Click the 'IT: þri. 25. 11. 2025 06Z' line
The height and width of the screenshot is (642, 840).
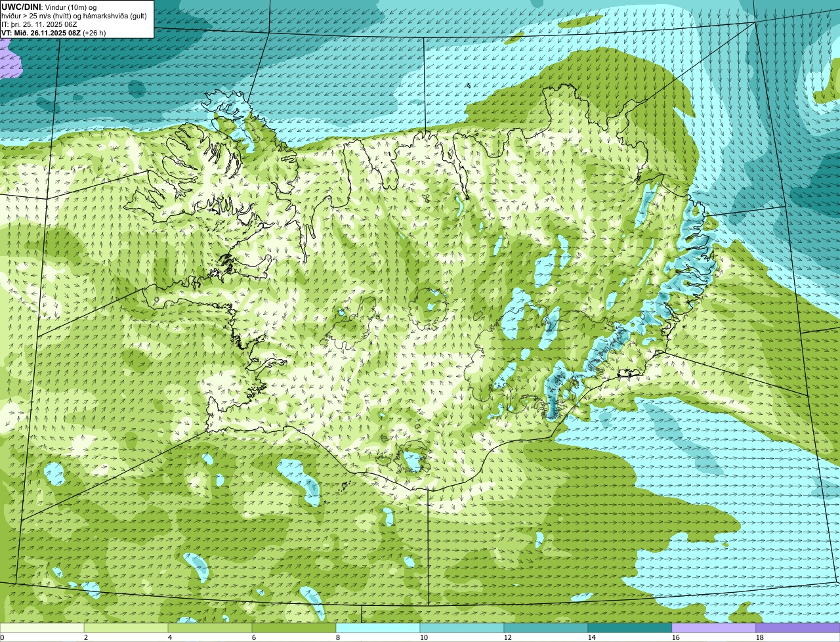click(x=39, y=24)
